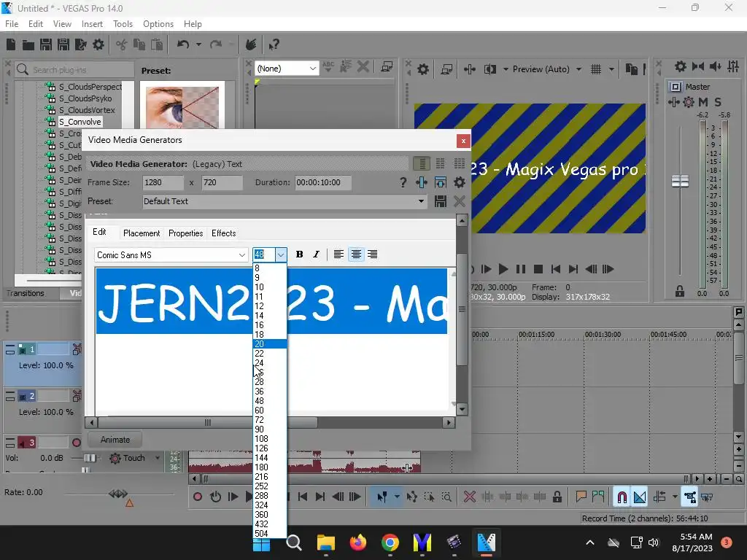Click Record button in transport bar
Viewport: 747px width, 560px height.
(198, 497)
